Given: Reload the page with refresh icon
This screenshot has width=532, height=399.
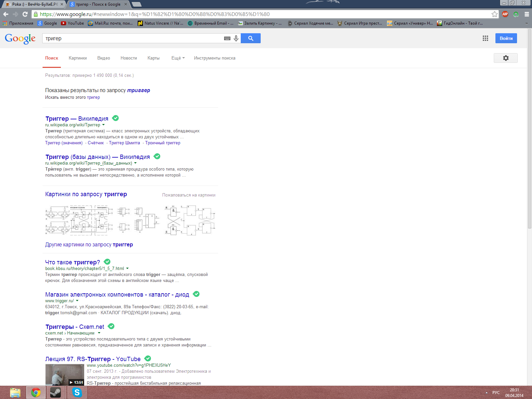Looking at the screenshot, I should click(x=25, y=14).
